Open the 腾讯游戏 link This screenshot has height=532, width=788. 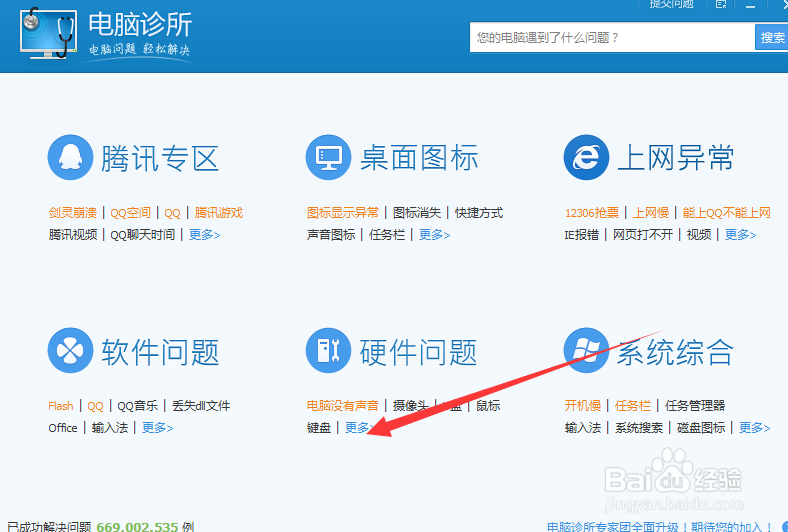tap(219, 213)
